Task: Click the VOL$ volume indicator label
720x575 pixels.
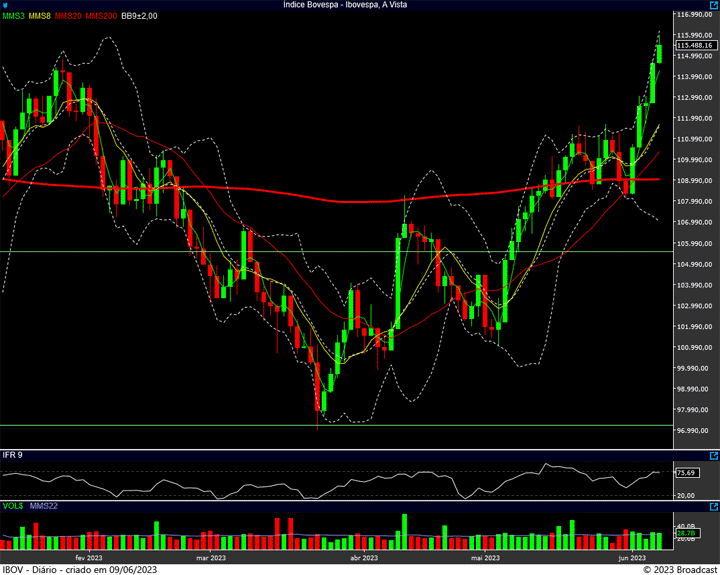Action: point(13,507)
